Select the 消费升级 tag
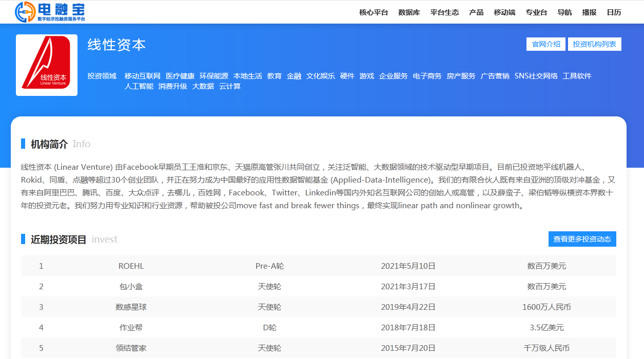644x359 pixels. click(x=173, y=86)
